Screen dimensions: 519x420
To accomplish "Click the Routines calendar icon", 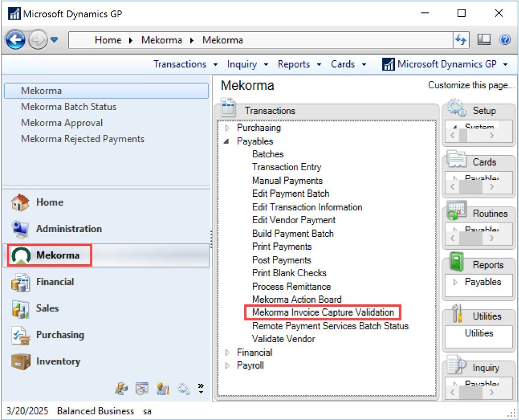I will coord(457,210).
